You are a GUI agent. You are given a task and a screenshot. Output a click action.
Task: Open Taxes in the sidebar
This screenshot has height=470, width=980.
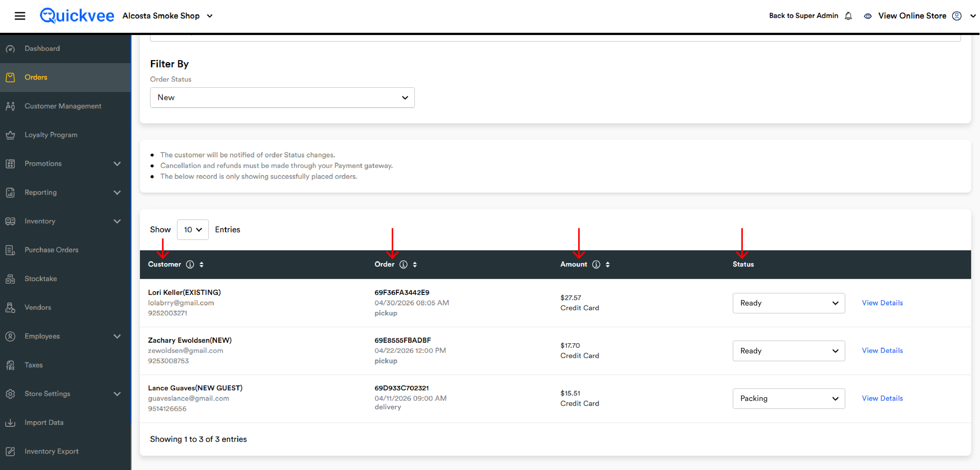(x=65, y=365)
